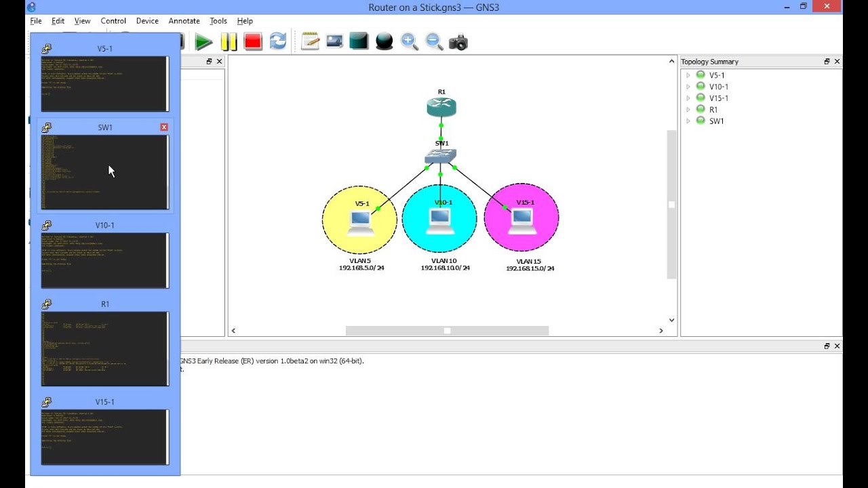This screenshot has width=868, height=488.
Task: Click the green status icon next to V5-1
Action: pos(701,75)
